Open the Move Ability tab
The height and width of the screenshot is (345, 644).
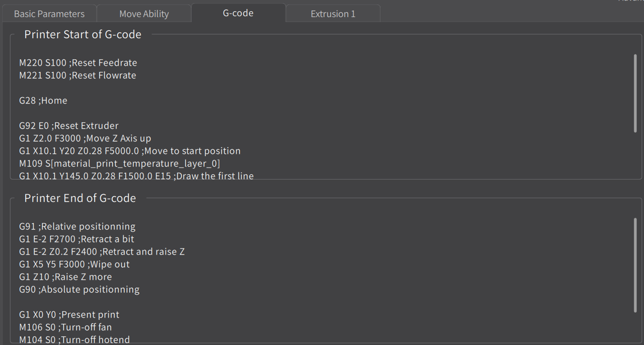click(144, 14)
